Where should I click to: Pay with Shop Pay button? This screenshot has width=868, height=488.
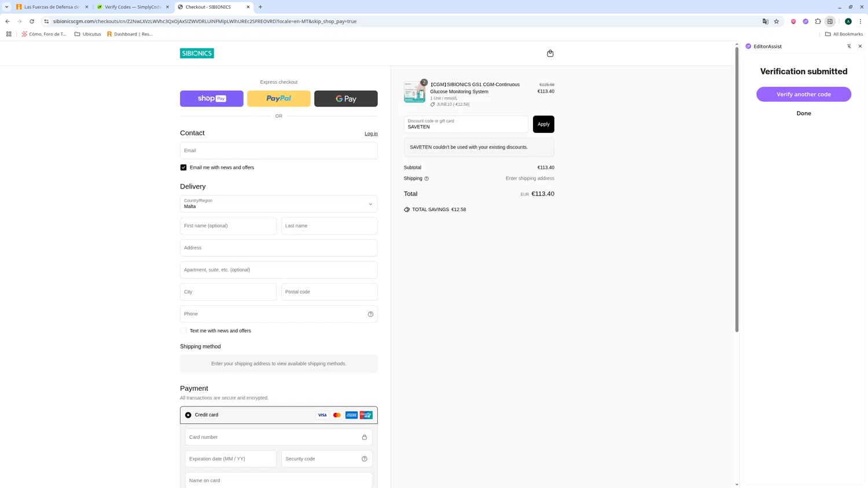[x=212, y=99]
